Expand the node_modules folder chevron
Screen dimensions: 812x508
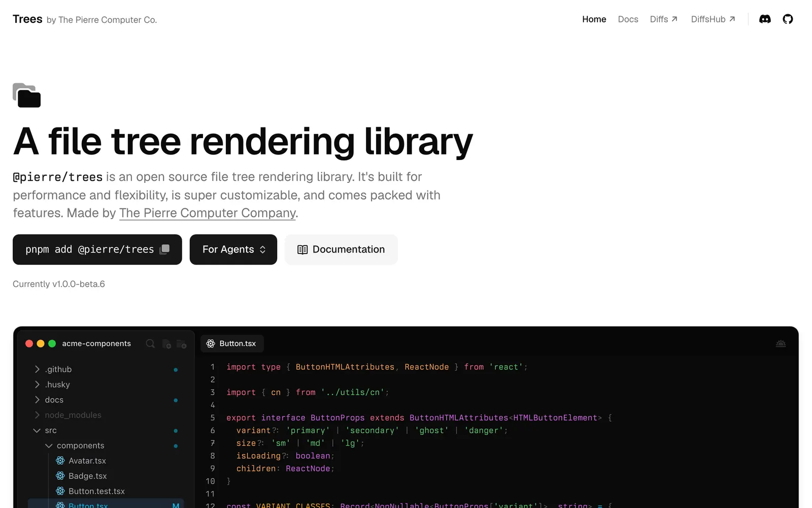tap(37, 415)
